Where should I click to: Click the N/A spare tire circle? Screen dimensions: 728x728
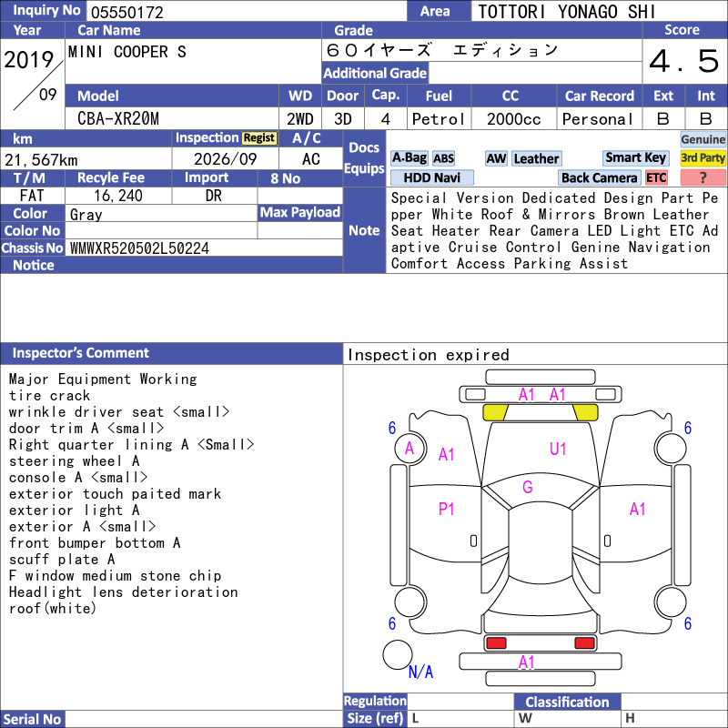click(x=398, y=654)
